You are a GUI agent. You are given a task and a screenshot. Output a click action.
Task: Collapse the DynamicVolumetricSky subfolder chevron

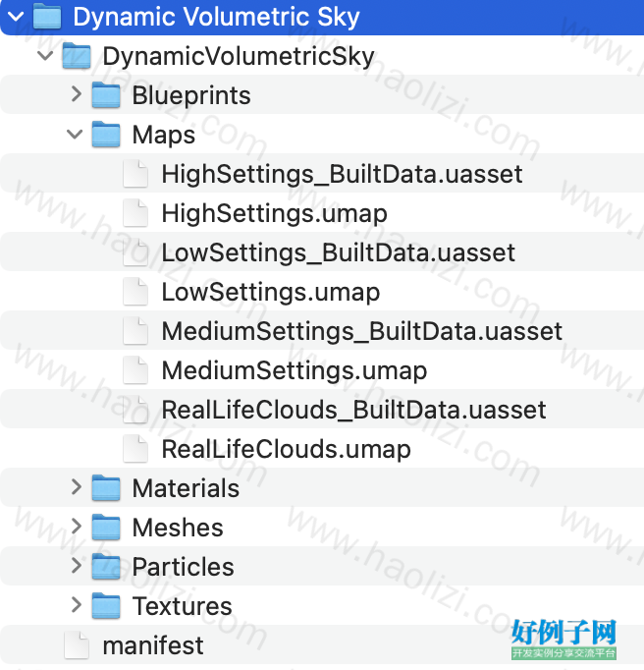tap(45, 55)
